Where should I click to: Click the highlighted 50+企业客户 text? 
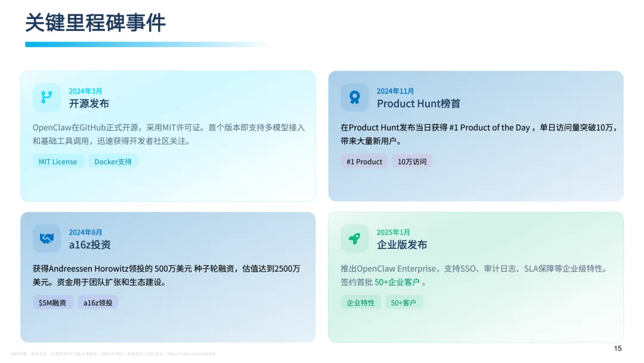pos(397,282)
